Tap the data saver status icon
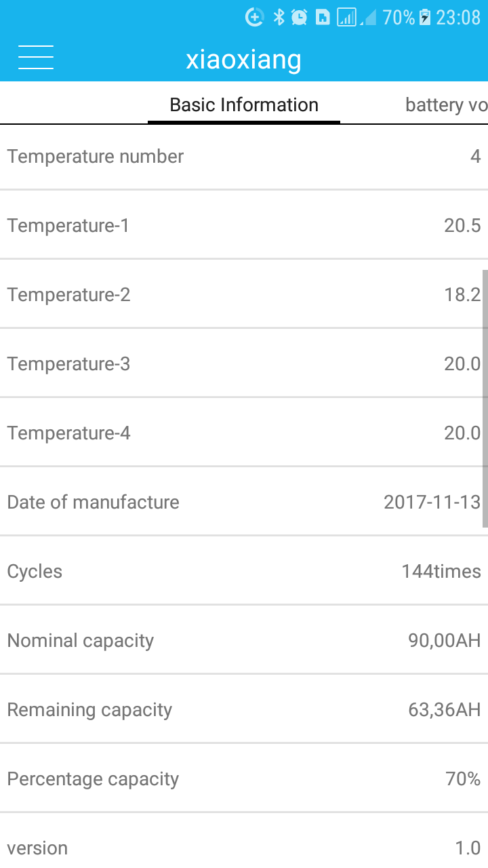 (254, 18)
